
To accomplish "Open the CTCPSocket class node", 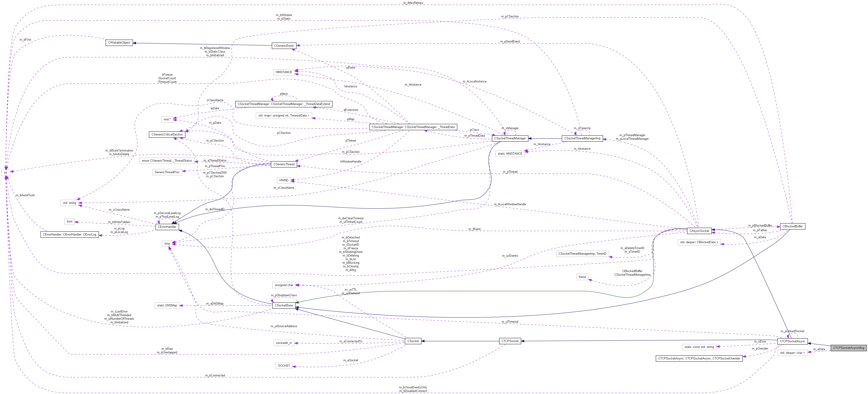I will point(510,341).
